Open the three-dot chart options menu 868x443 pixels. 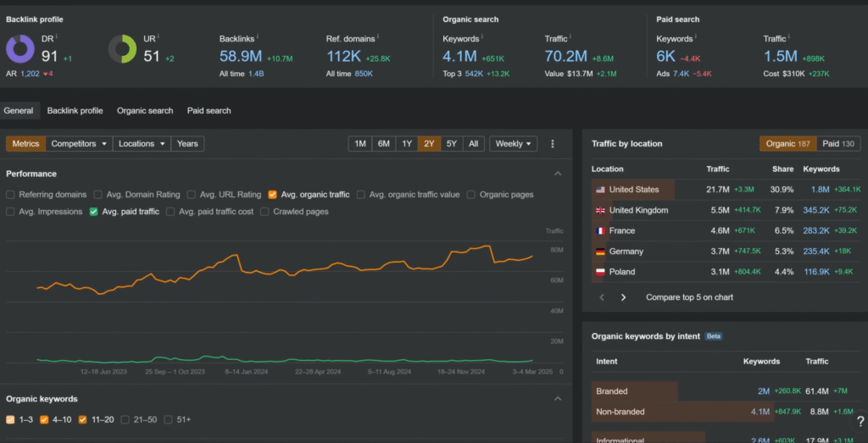pos(553,144)
